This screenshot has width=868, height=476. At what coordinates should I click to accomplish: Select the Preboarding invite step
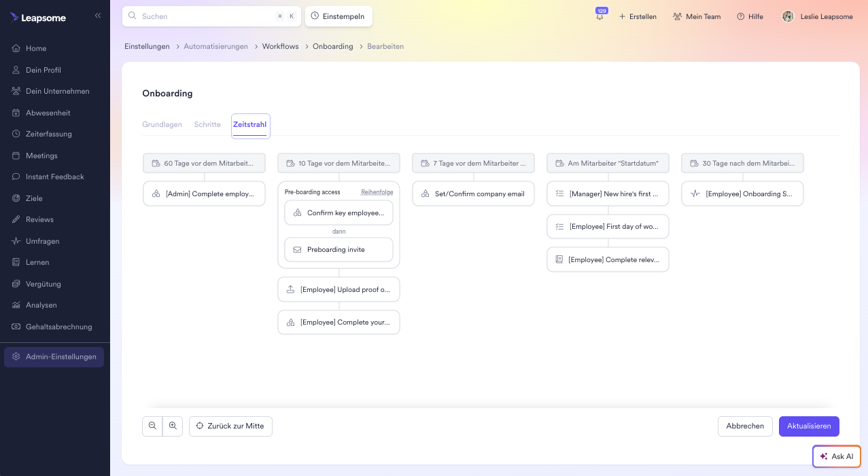pyautogui.click(x=338, y=249)
